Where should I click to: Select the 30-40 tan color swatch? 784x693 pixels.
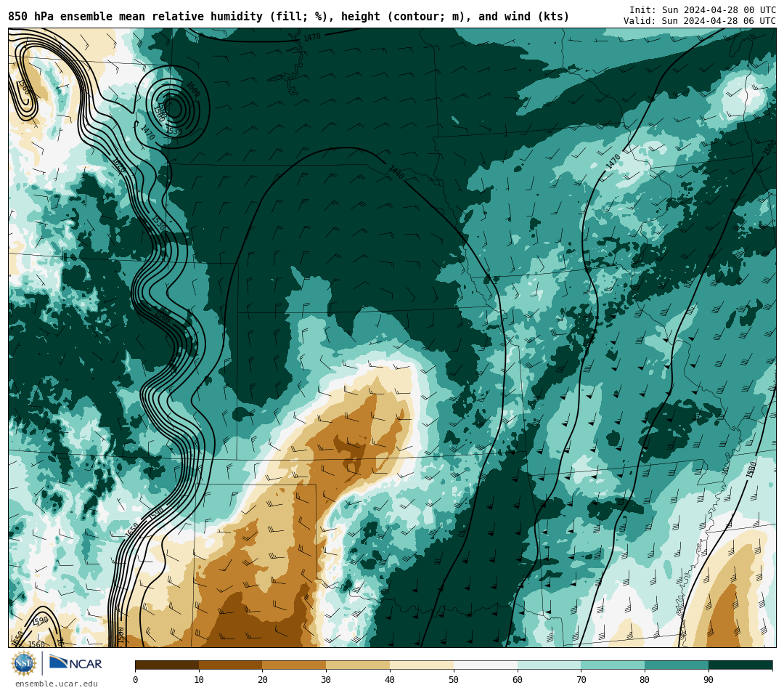tap(358, 665)
